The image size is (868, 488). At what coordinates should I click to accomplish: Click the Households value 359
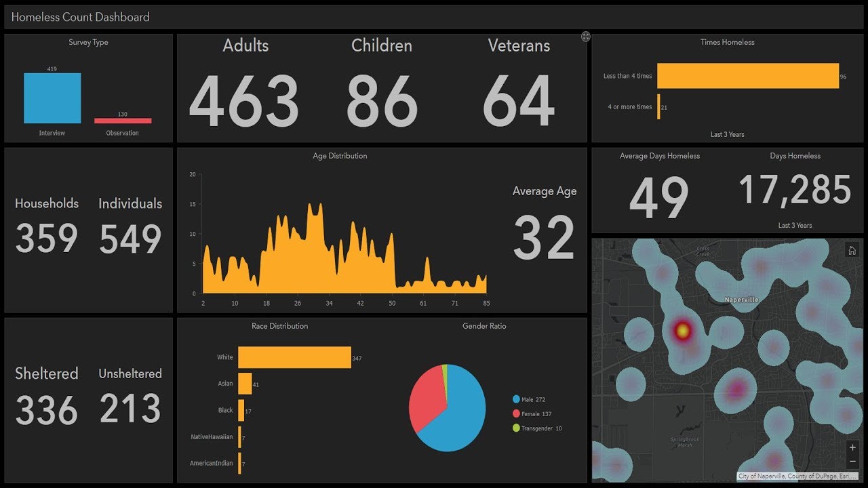47,239
